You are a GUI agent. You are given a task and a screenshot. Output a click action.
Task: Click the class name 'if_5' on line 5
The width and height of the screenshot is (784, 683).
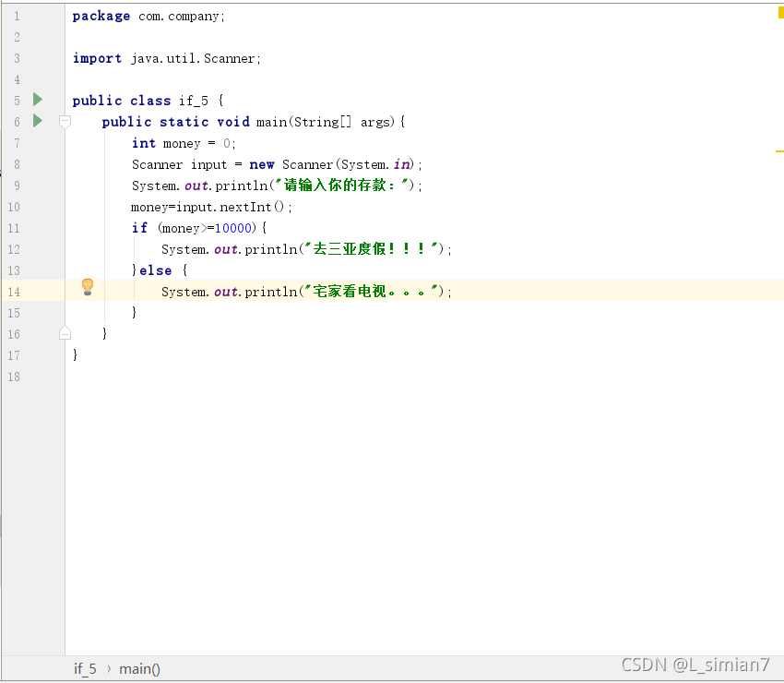tap(194, 101)
